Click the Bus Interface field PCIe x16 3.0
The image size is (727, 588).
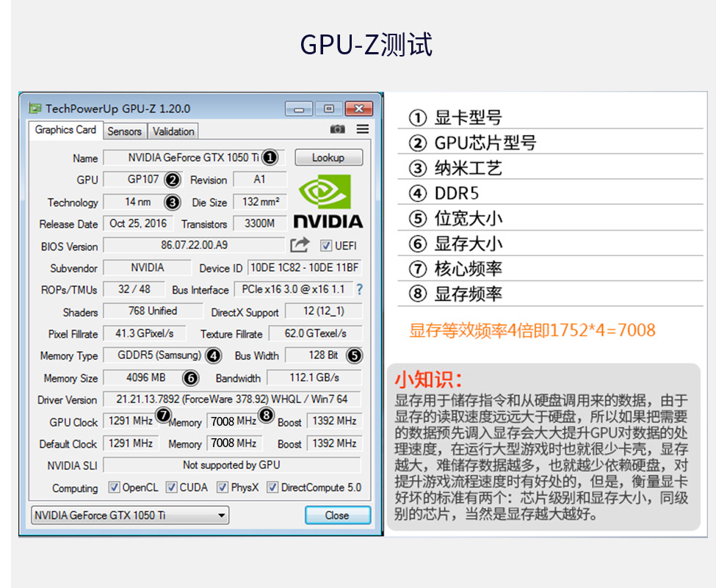[x=294, y=290]
